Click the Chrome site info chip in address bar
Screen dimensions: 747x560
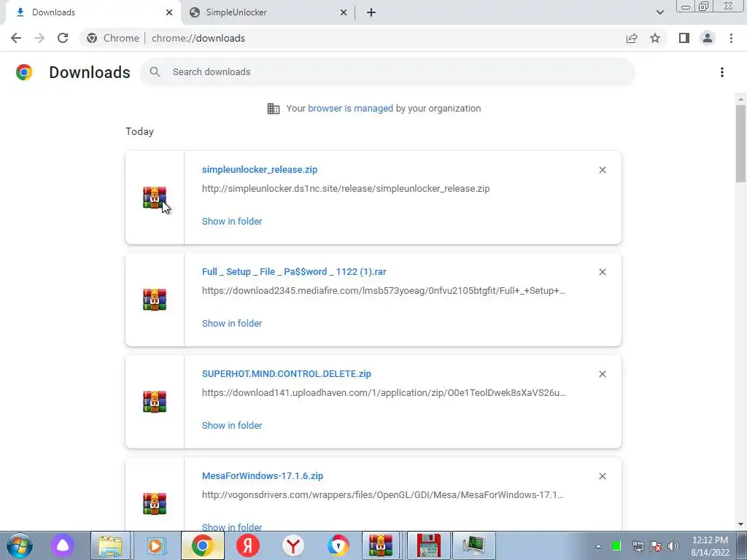(x=113, y=38)
